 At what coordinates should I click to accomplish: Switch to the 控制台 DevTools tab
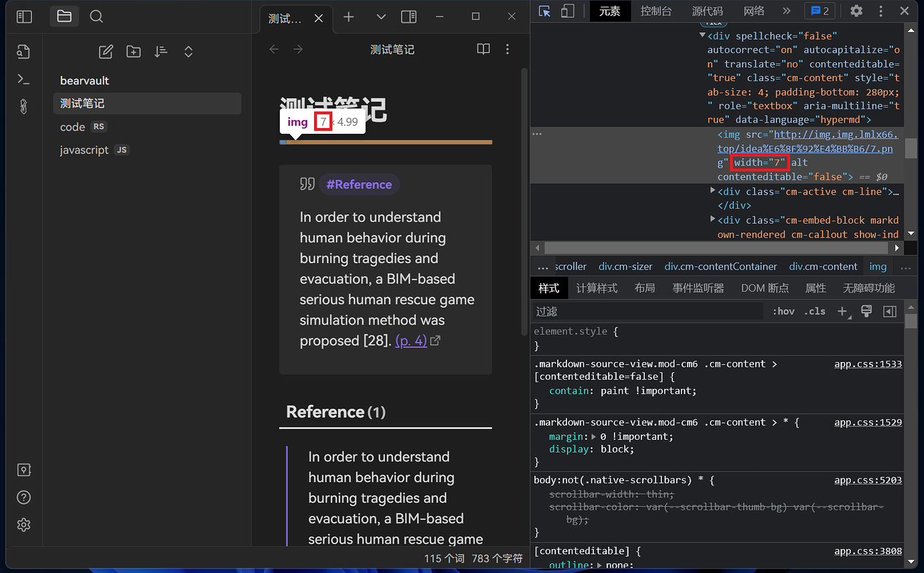(656, 11)
